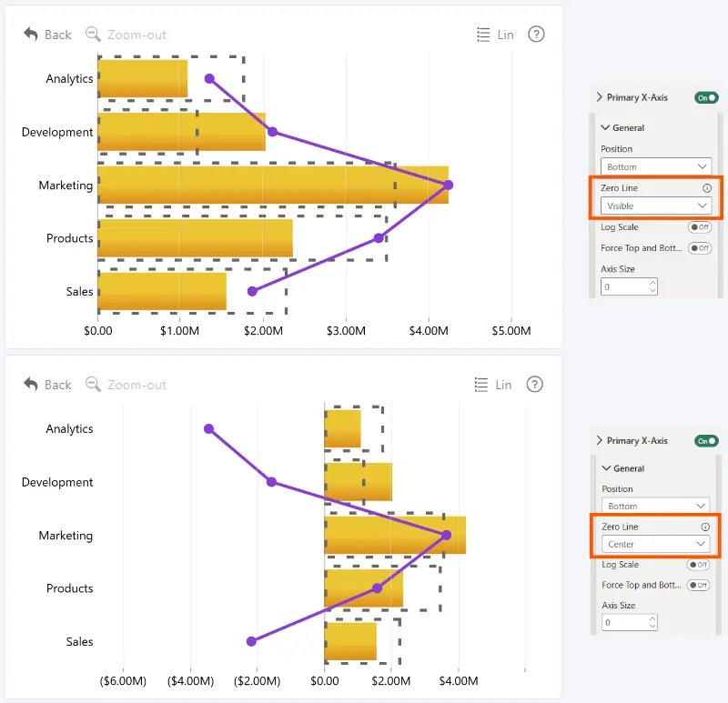Open Position dropdown in the lower settings panel
This screenshot has height=703, width=728.
(x=655, y=506)
